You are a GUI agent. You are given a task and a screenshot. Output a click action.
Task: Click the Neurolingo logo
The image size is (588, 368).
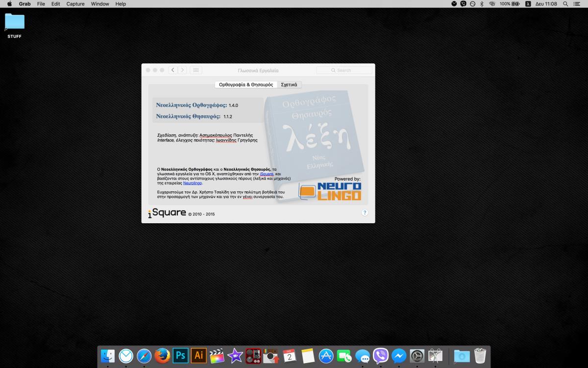tap(330, 191)
